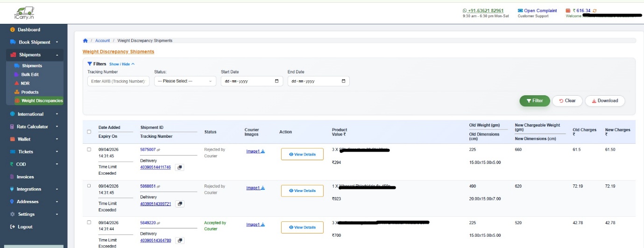Click the wallet icon beside ₹616.34
The height and width of the screenshot is (248, 644).
[x=568, y=10]
